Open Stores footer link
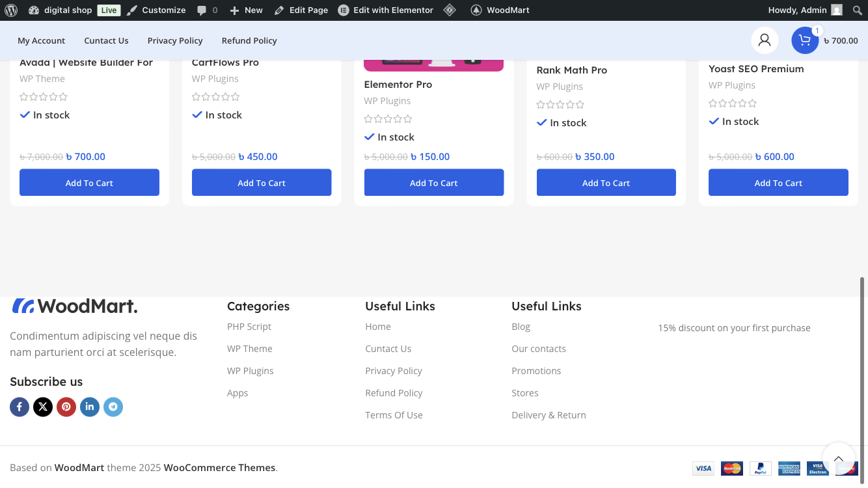The height and width of the screenshot is (488, 868). [x=525, y=393]
